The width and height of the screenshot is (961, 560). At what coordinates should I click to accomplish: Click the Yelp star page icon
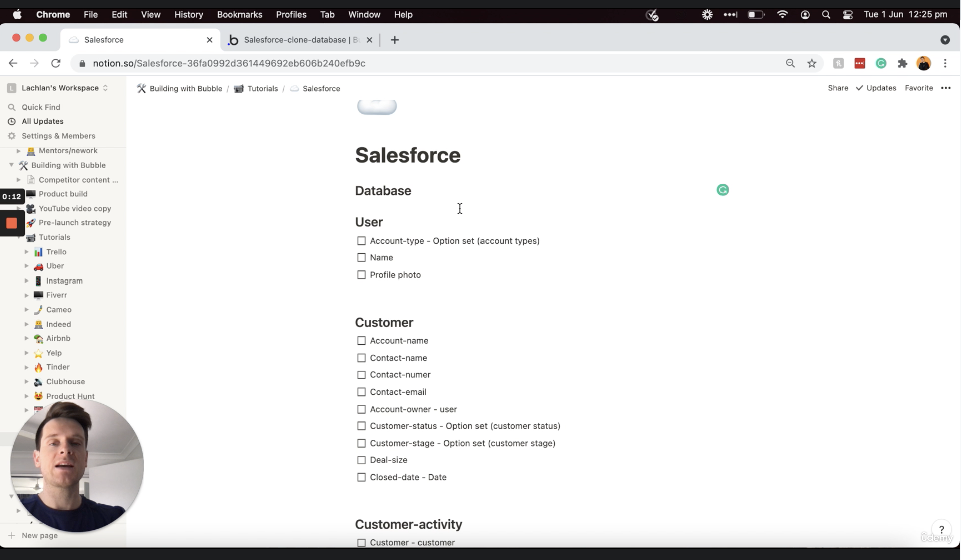38,353
